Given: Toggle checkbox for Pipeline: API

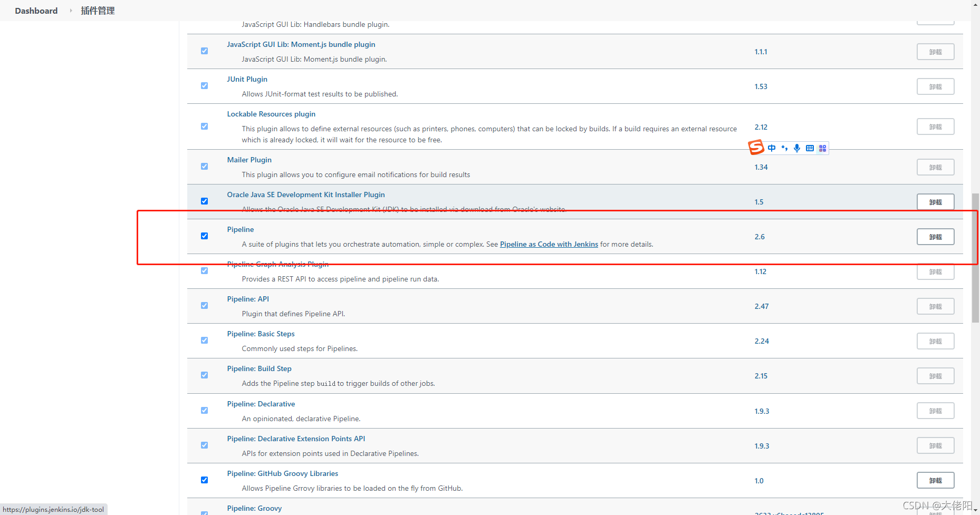Looking at the screenshot, I should pyautogui.click(x=204, y=306).
